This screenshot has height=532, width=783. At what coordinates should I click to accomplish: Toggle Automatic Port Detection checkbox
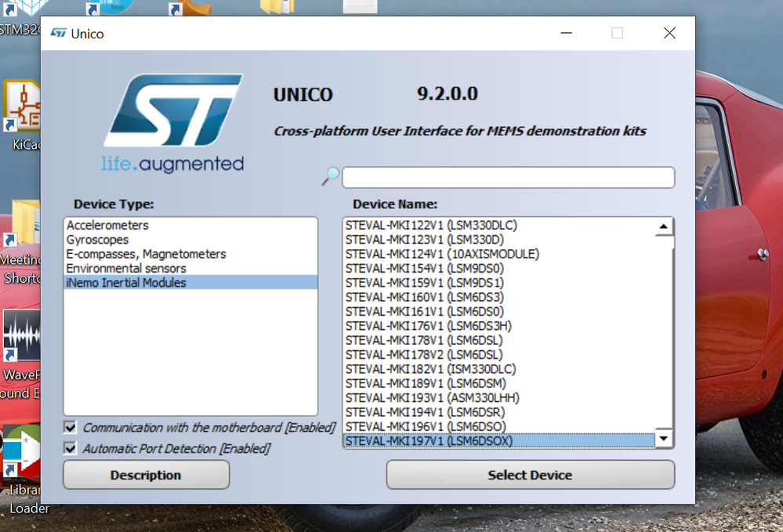71,448
